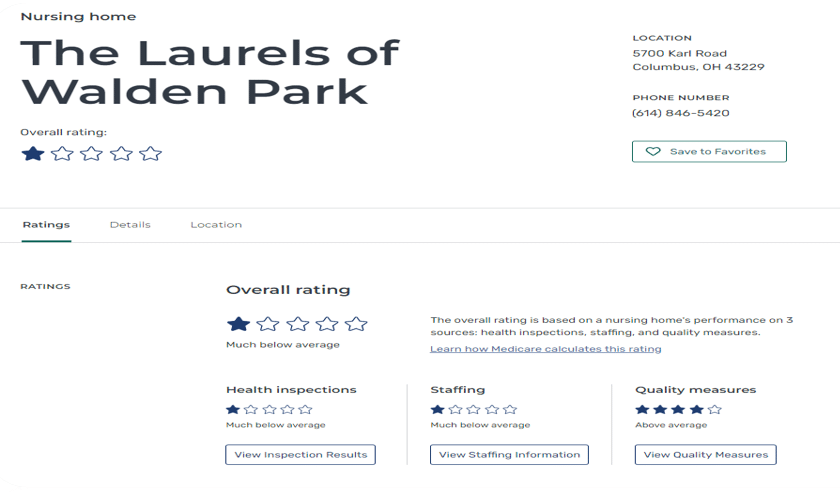
Task: Click the first filled star under Quality measures
Action: [x=642, y=409]
